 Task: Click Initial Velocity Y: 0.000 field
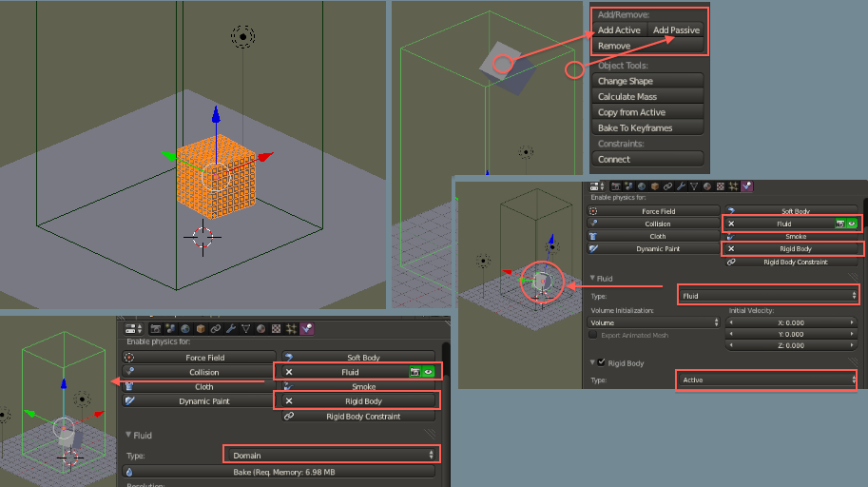791,334
